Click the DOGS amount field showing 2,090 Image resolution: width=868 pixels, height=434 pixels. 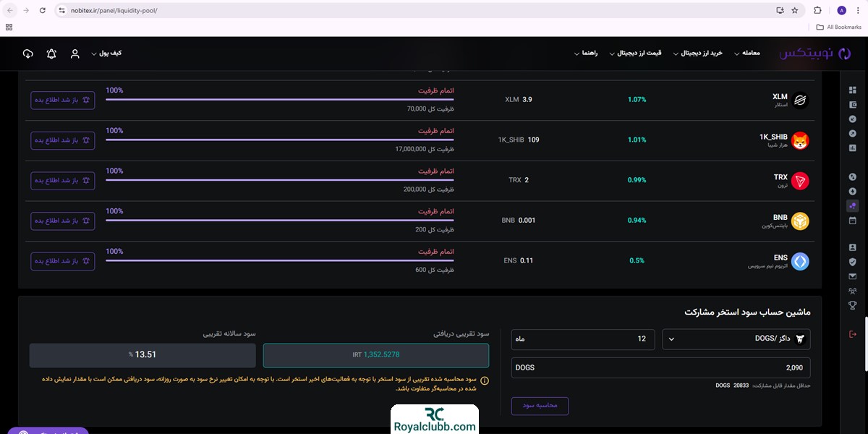pyautogui.click(x=661, y=367)
